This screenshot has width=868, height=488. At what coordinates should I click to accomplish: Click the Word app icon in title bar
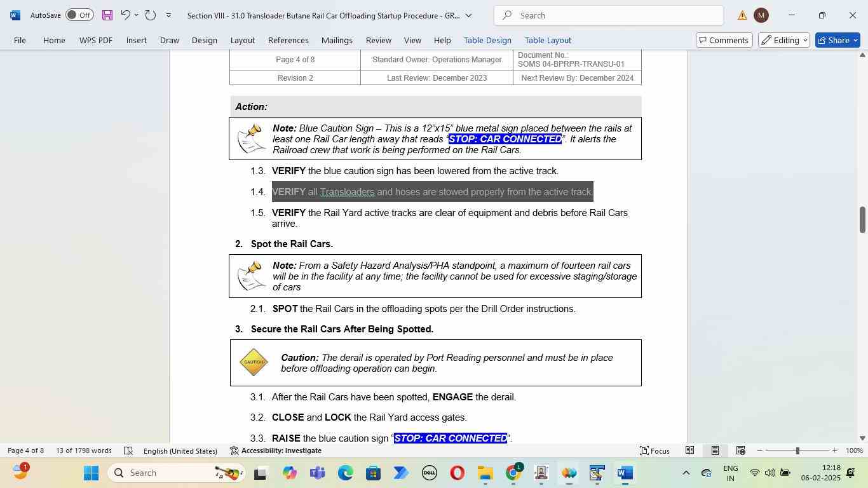click(15, 15)
